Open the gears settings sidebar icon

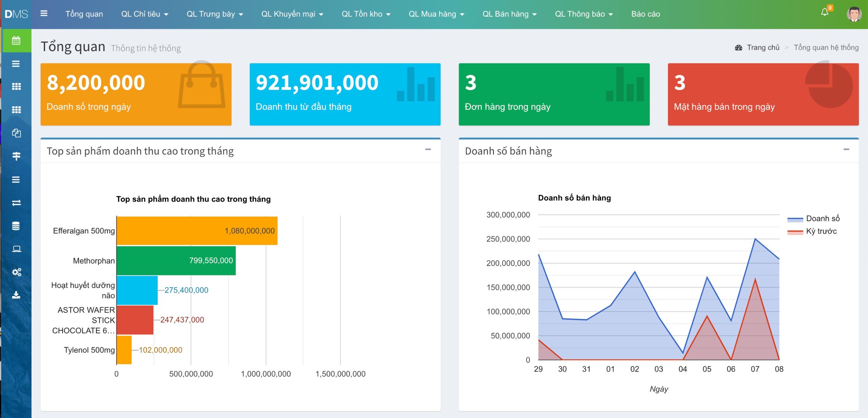pyautogui.click(x=16, y=272)
